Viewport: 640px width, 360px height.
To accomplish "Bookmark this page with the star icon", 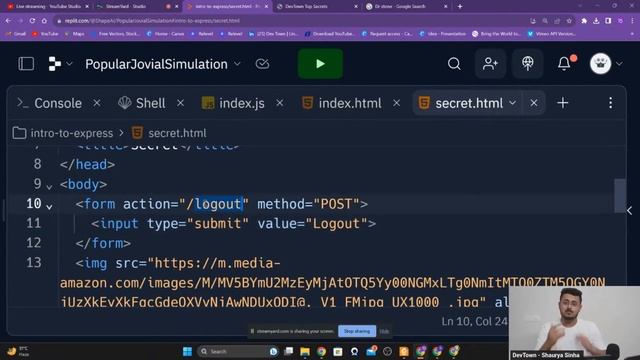I will tap(569, 20).
